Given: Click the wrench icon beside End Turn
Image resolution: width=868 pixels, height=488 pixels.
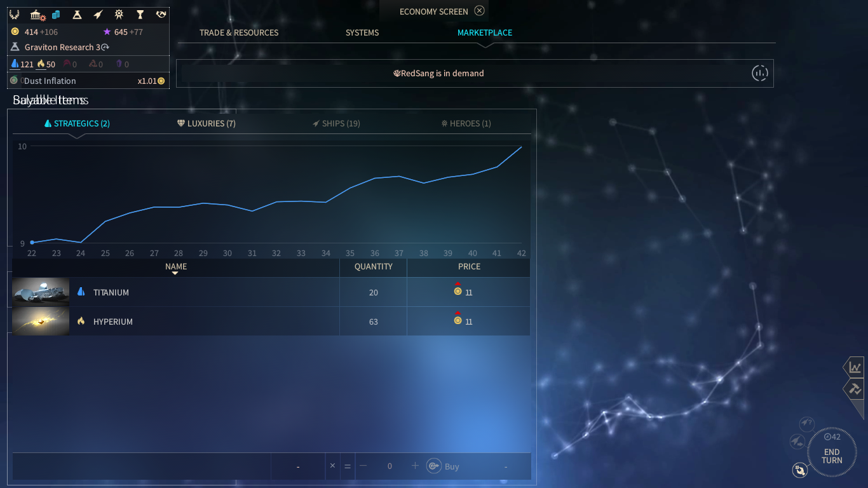Looking at the screenshot, I should [799, 470].
